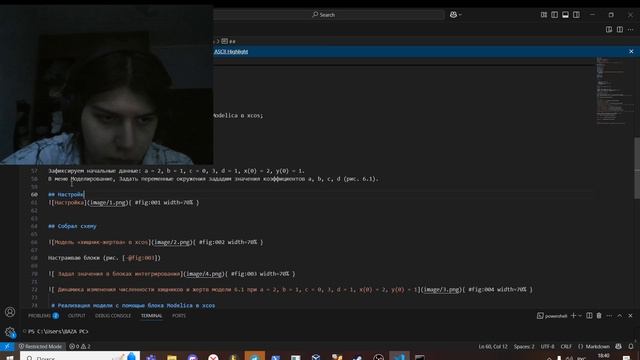
Task: Toggle the primary side bar visibility
Action: pos(554,15)
